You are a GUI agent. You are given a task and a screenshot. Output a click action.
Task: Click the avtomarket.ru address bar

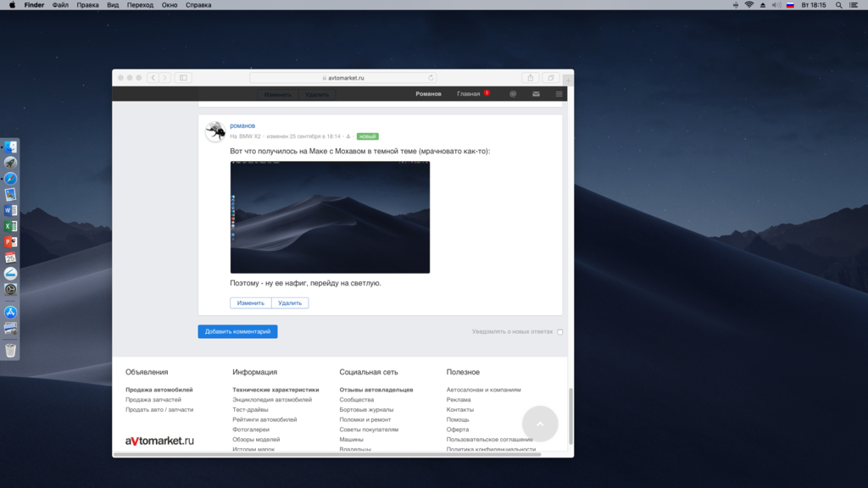point(343,78)
